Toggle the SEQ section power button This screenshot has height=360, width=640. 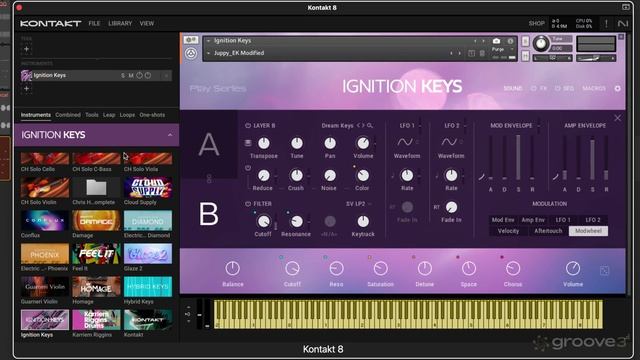[x=557, y=88]
